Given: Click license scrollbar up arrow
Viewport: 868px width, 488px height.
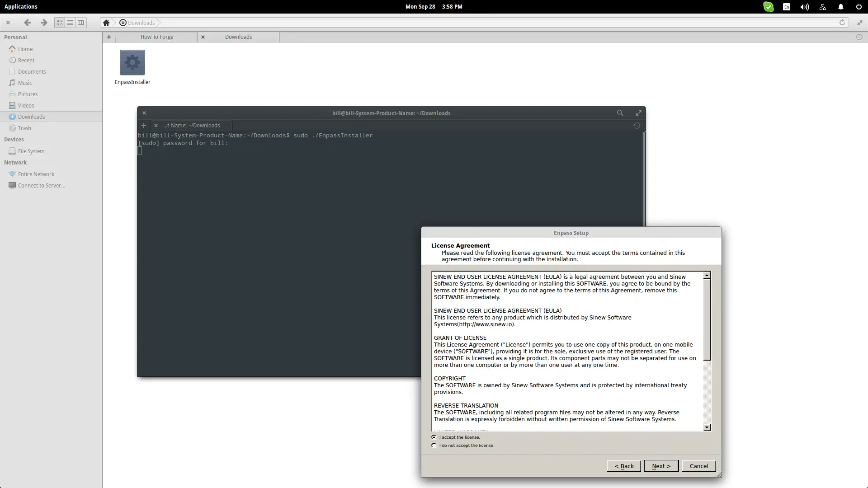Looking at the screenshot, I should click(x=707, y=275).
